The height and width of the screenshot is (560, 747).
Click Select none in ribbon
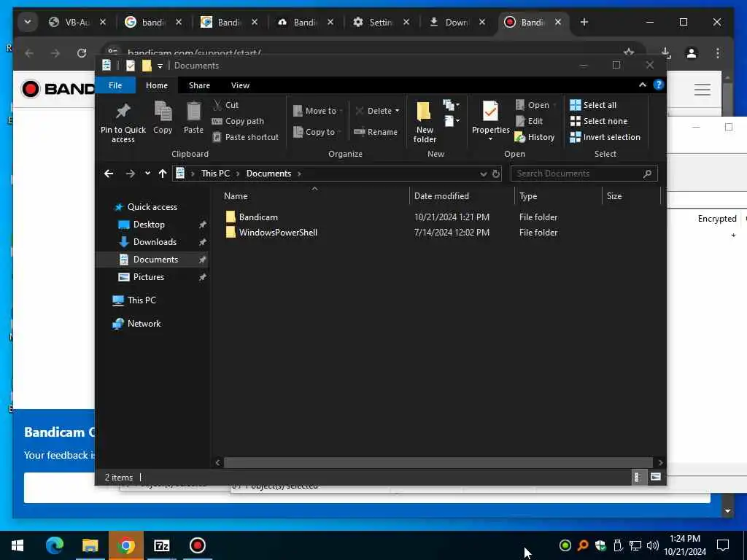599,121
